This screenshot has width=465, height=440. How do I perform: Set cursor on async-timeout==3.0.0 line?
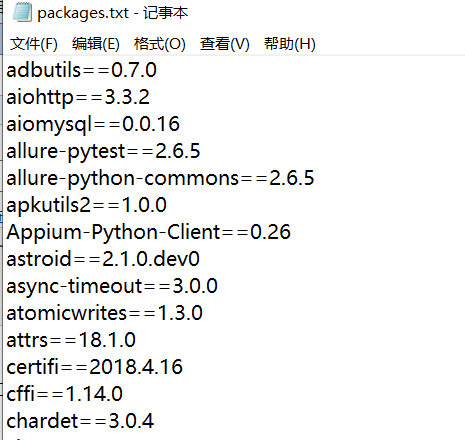coord(112,286)
